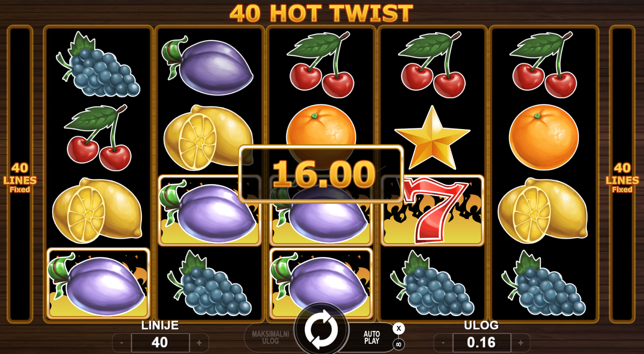Click the circular spin button

(321, 329)
